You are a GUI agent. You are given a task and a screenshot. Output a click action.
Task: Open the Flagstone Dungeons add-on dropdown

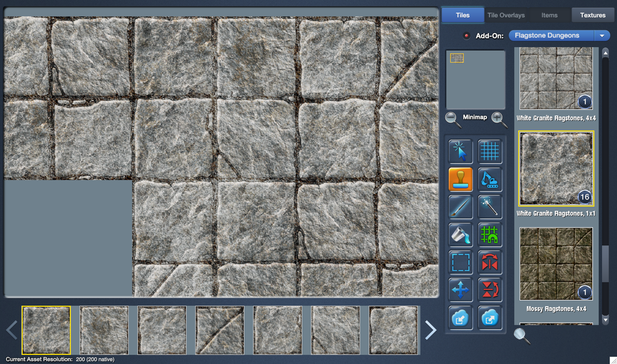point(559,36)
